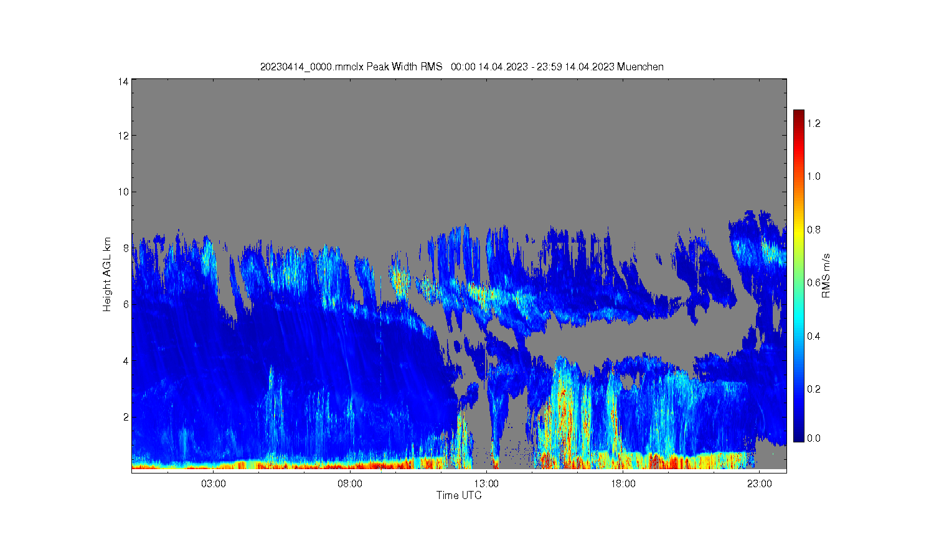This screenshot has height=560, width=934.
Task: Click the dark red top of the colorbar
Action: (x=799, y=114)
